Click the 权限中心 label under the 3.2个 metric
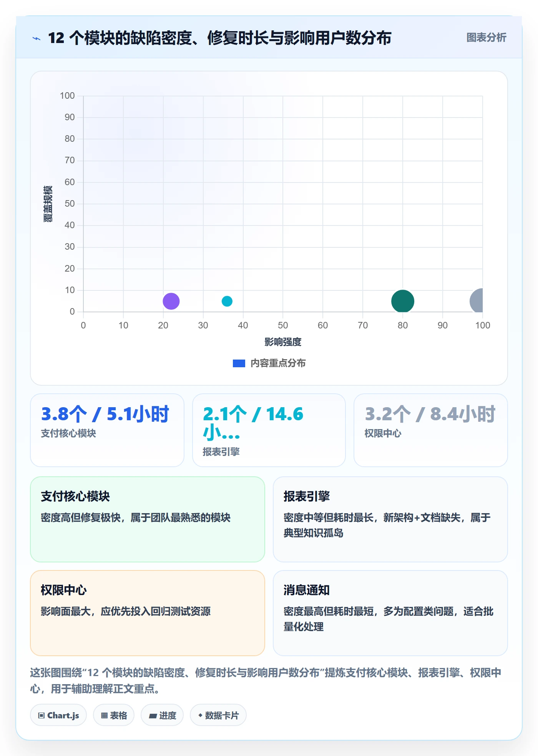Viewport: 538px width, 756px height. click(383, 433)
